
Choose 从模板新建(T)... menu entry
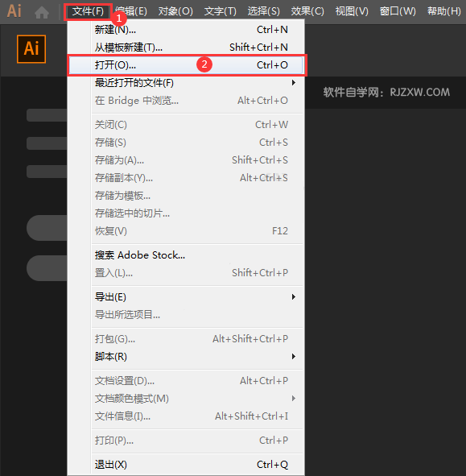186,48
